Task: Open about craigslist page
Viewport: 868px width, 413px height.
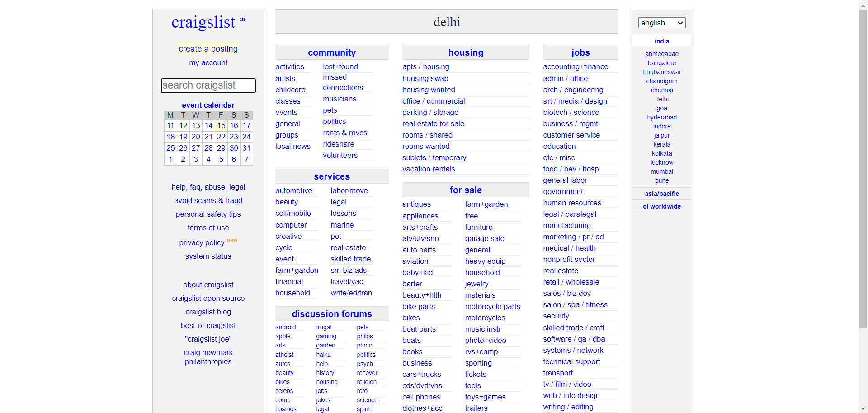Action: 208,285
